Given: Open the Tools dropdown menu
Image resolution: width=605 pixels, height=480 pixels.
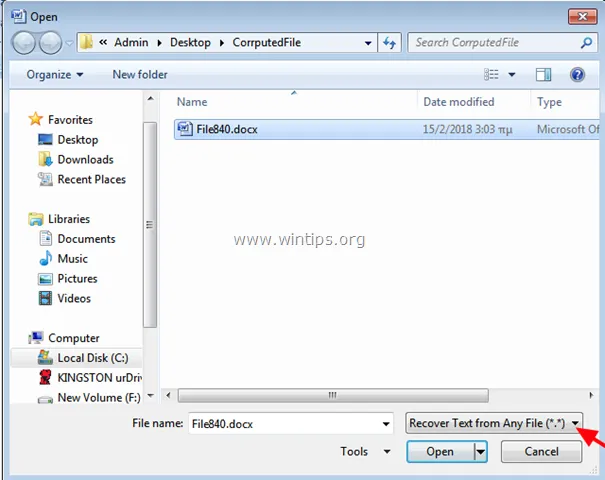Looking at the screenshot, I should coord(365,451).
